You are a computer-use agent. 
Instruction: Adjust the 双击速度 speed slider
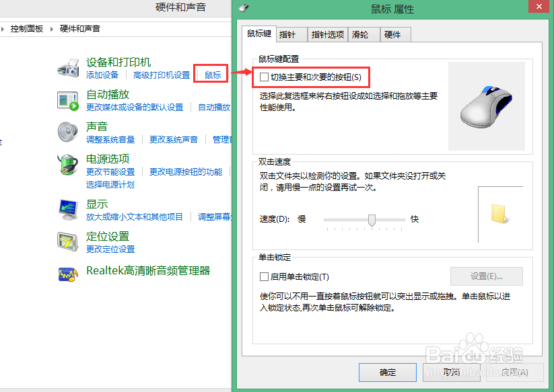pos(371,219)
